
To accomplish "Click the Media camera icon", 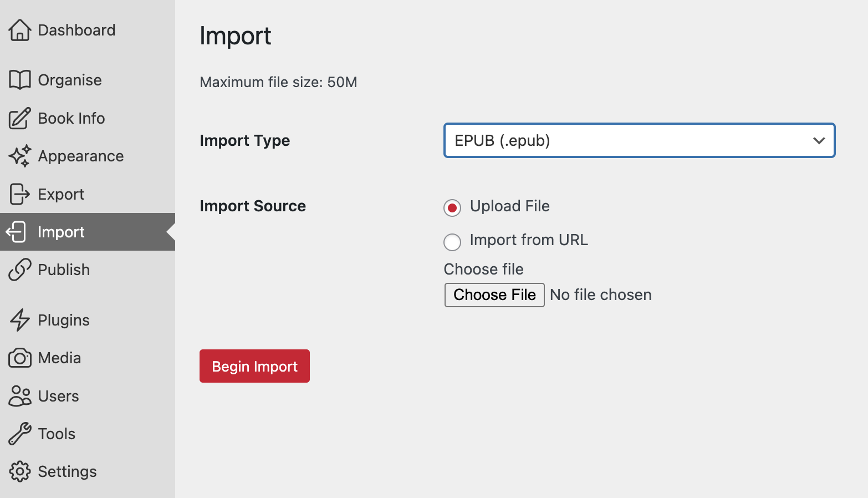I will [x=20, y=358].
